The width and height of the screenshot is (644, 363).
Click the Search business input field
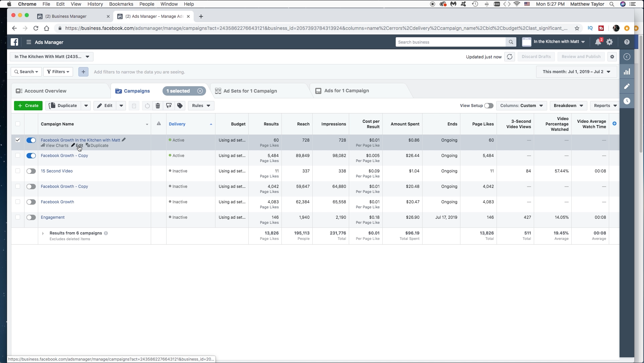tap(450, 42)
